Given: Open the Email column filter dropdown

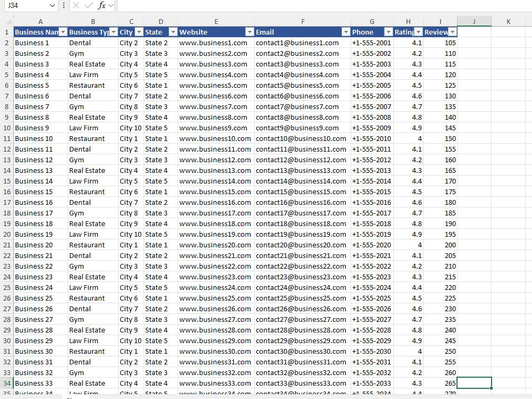Looking at the screenshot, I should 346,32.
